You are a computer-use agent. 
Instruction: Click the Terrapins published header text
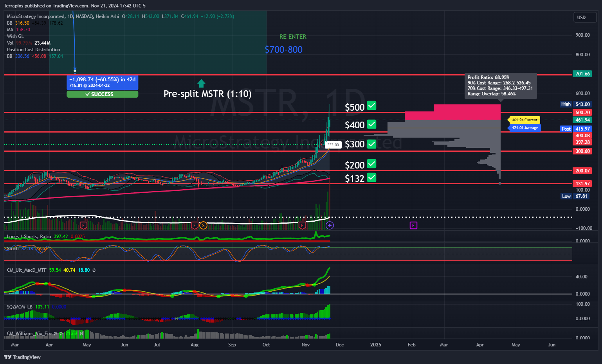coord(75,6)
